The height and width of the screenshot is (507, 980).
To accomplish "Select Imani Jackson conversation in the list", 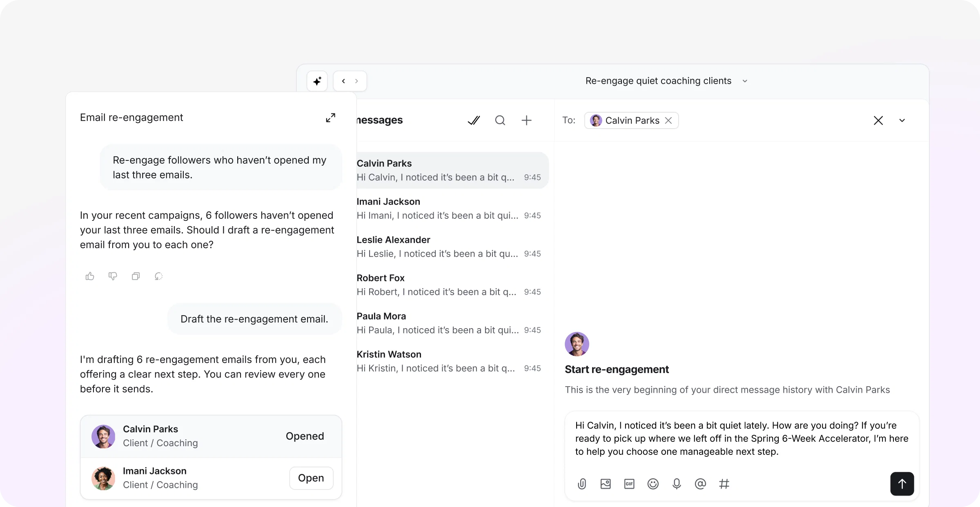I will (452, 209).
